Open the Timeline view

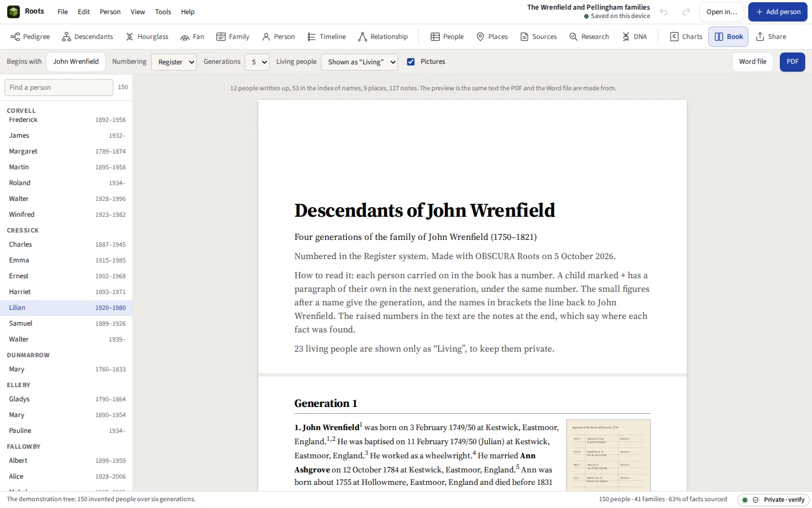pos(326,37)
